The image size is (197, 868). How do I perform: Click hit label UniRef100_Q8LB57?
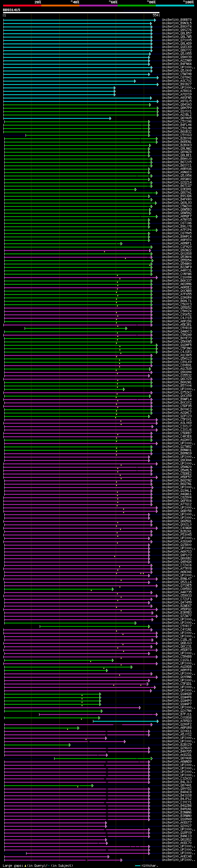click(x=177, y=33)
